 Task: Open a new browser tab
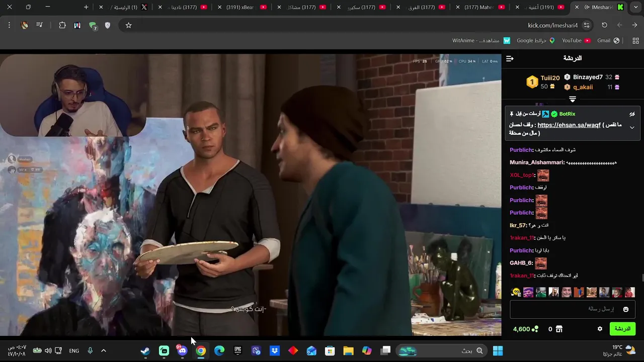tap(86, 7)
